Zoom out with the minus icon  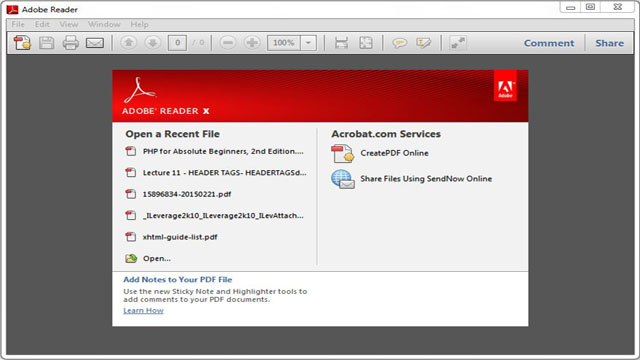click(x=228, y=42)
